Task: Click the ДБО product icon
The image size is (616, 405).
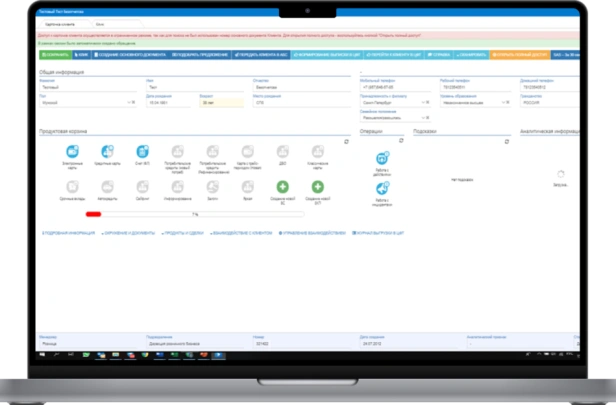Action: (x=282, y=151)
